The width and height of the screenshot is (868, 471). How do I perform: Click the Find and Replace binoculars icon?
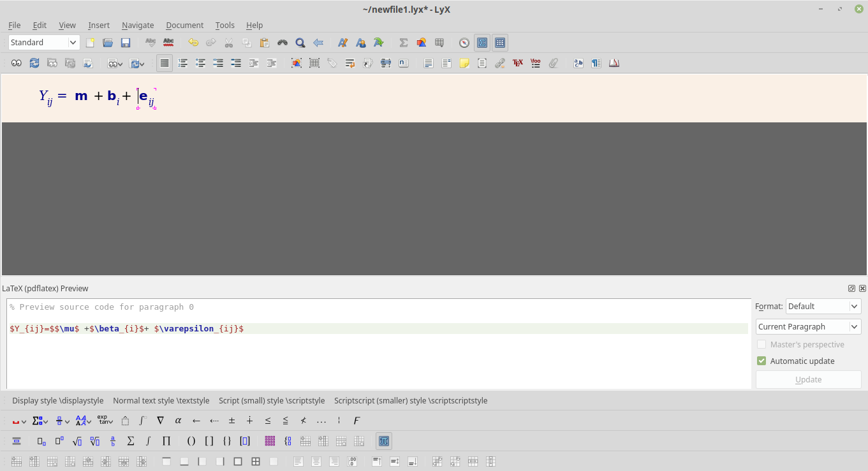point(282,43)
